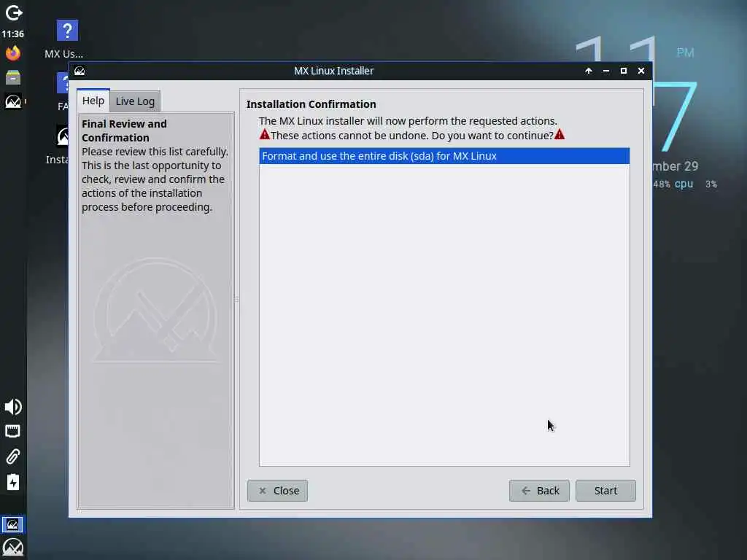Minimize the MX Linux Installer window
This screenshot has width=747, height=560.
606,71
